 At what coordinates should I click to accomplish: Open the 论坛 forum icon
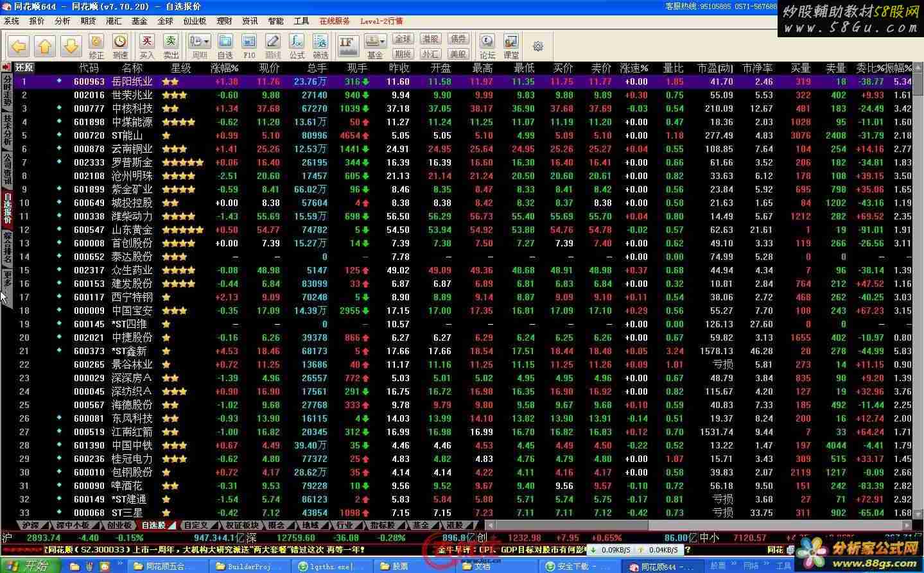487,47
